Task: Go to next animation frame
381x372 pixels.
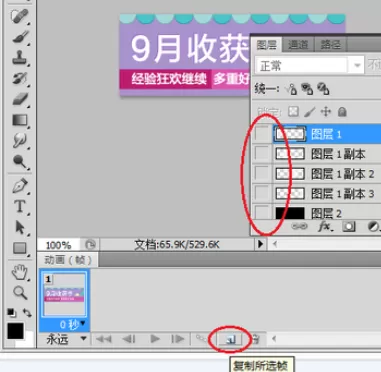Action: click(178, 339)
